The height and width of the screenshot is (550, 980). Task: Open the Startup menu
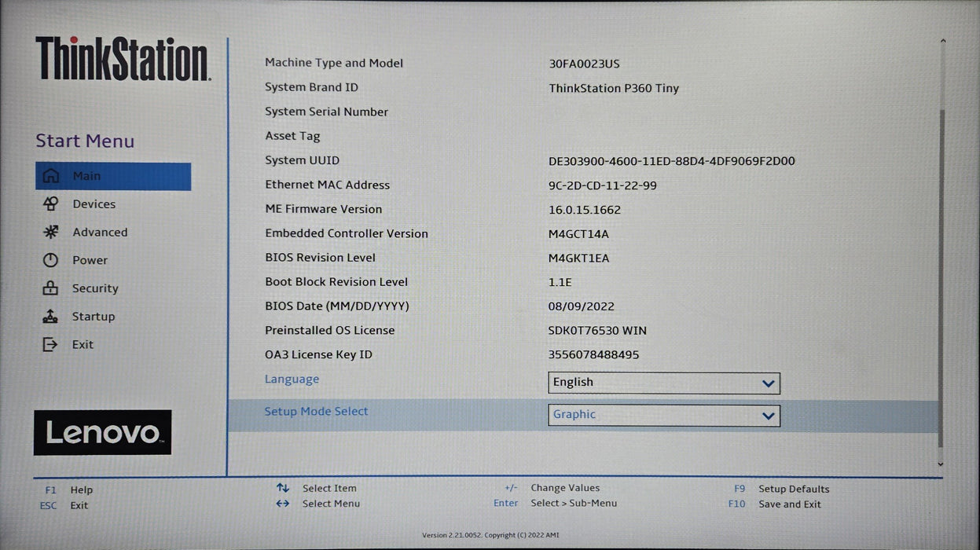tap(94, 317)
